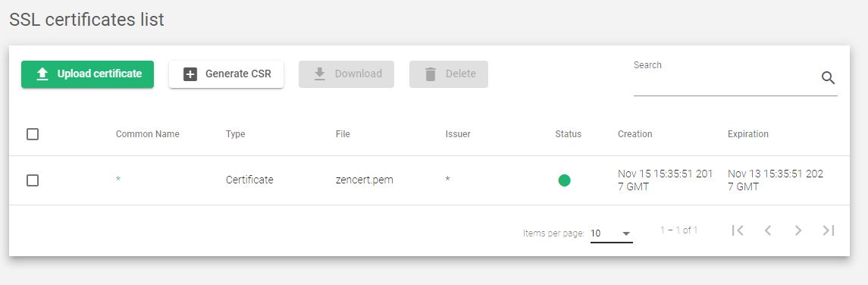The height and width of the screenshot is (285, 868).
Task: Sort by Common Name column header
Action: [147, 134]
